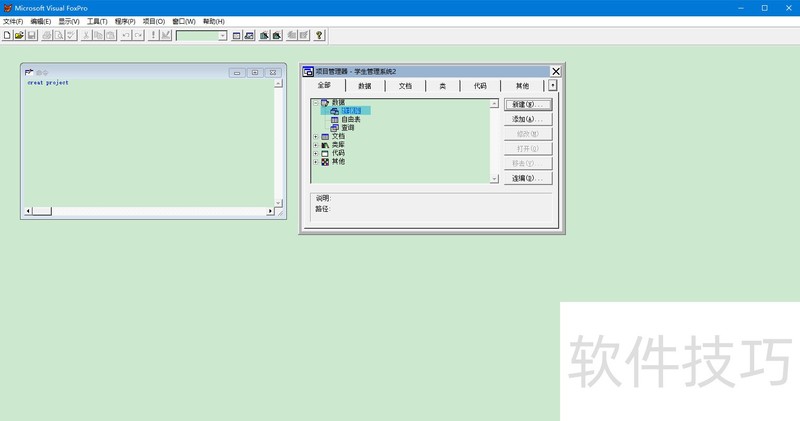Viewport: 800px width, 421px height.
Task: Click the New file toolbar icon
Action: click(7, 35)
